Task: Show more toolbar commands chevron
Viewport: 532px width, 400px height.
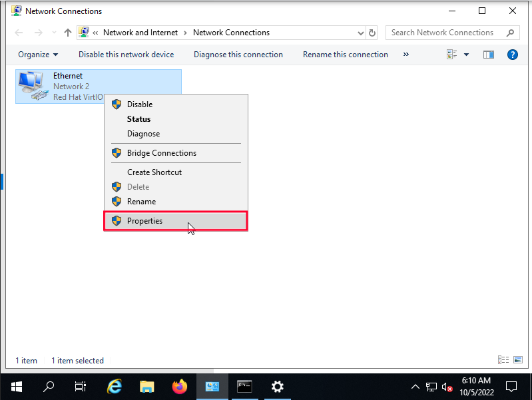Action: point(406,55)
